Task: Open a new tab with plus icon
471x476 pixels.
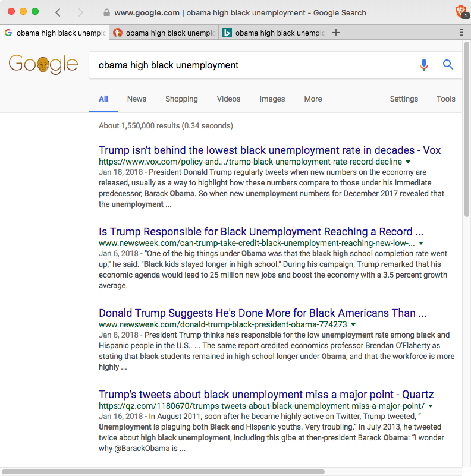Action: [x=336, y=33]
